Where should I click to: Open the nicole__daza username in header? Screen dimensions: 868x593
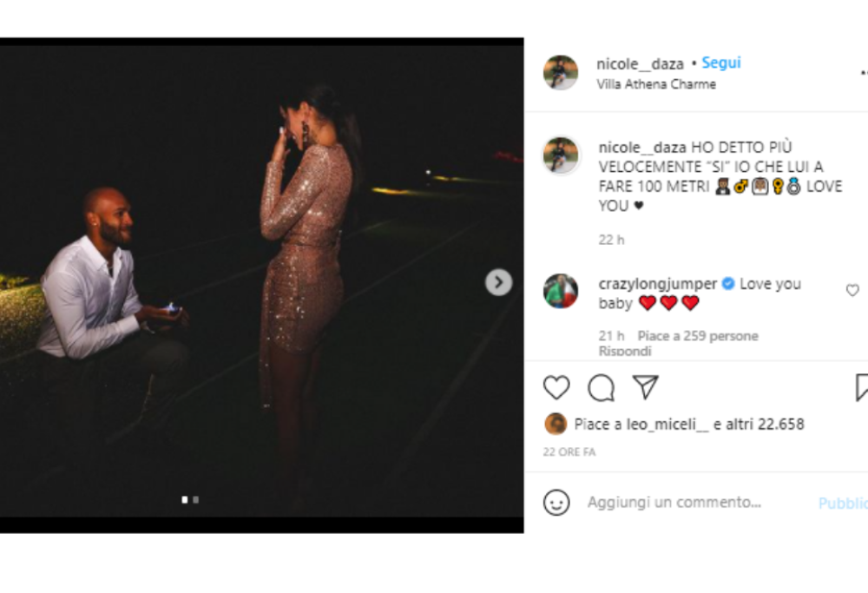pyautogui.click(x=641, y=63)
